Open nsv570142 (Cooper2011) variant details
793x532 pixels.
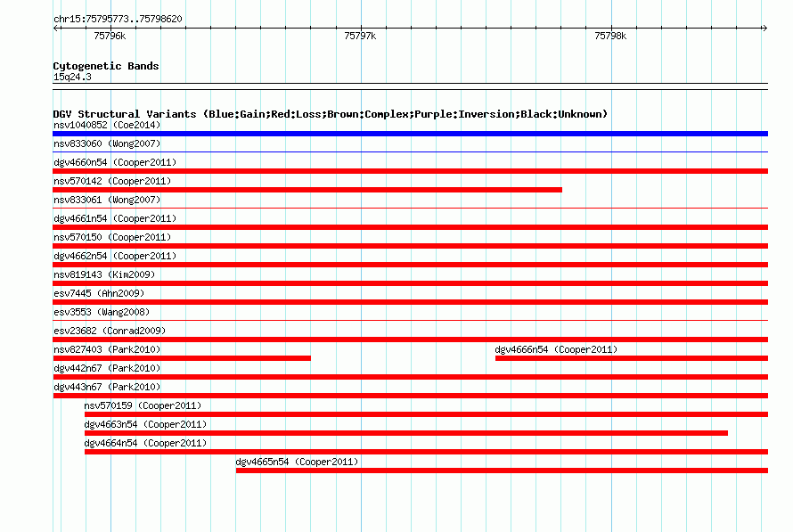(x=112, y=181)
